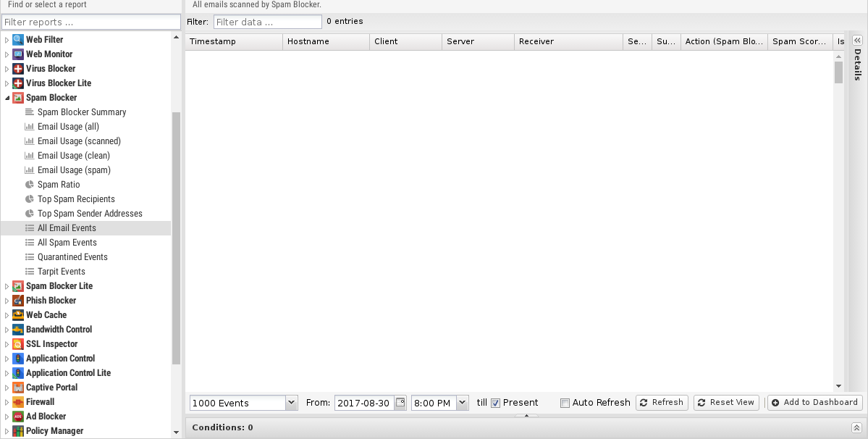
Task: Click the SSL Inspector icon
Action: tap(18, 344)
